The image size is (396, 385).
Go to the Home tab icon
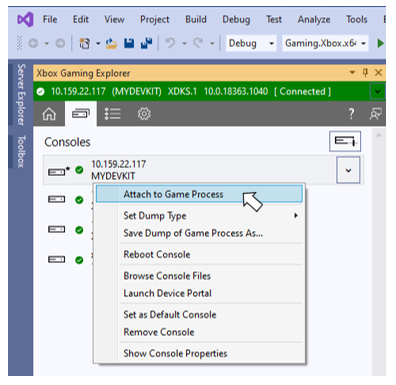[49, 114]
